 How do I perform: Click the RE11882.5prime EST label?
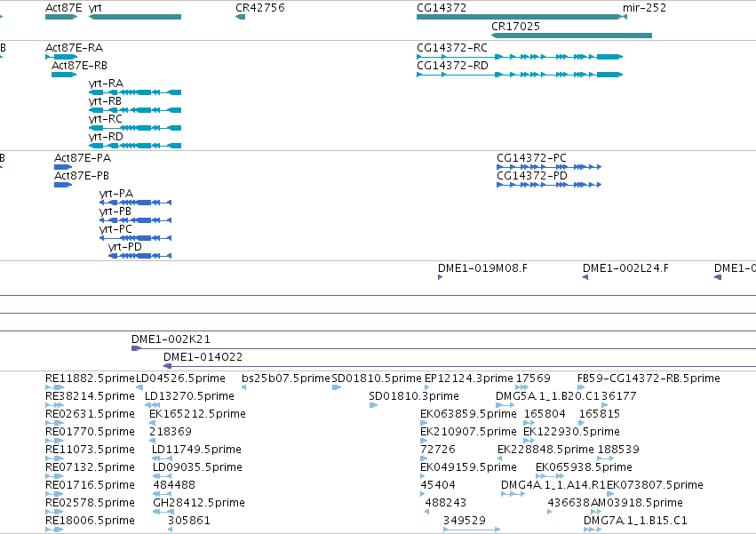click(90, 379)
